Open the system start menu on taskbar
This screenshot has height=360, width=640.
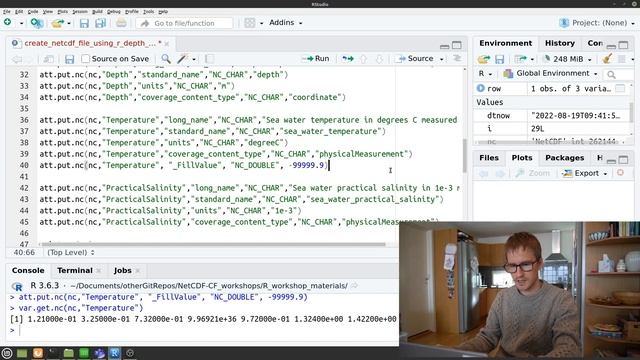[7, 353]
